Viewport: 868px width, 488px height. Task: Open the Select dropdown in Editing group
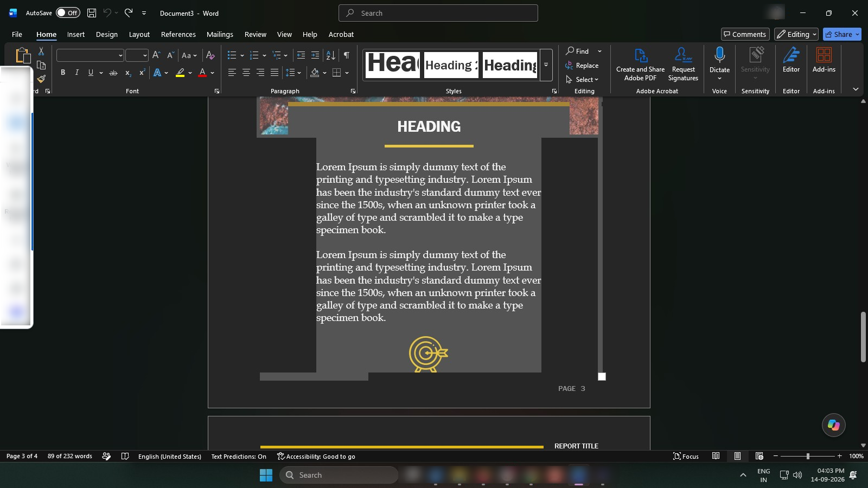point(582,80)
